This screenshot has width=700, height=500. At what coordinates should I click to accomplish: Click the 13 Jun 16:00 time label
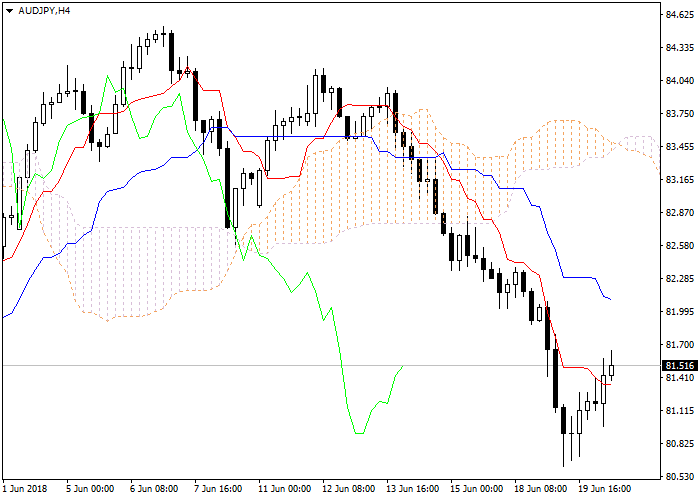click(x=413, y=489)
